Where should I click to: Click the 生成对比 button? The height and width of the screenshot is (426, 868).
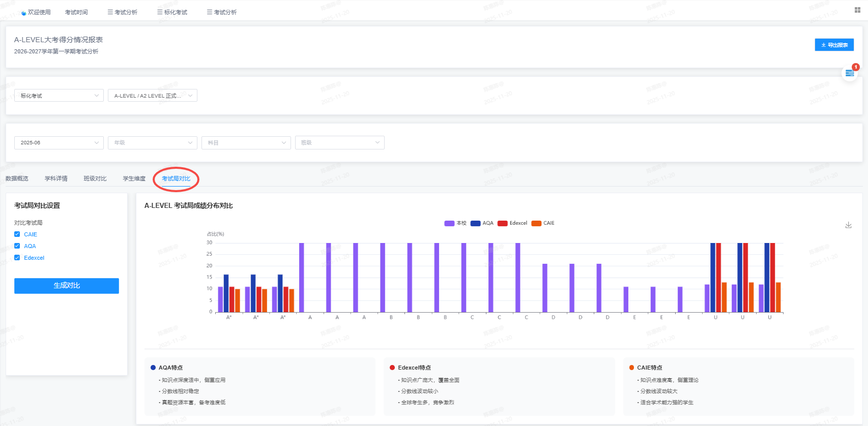67,286
